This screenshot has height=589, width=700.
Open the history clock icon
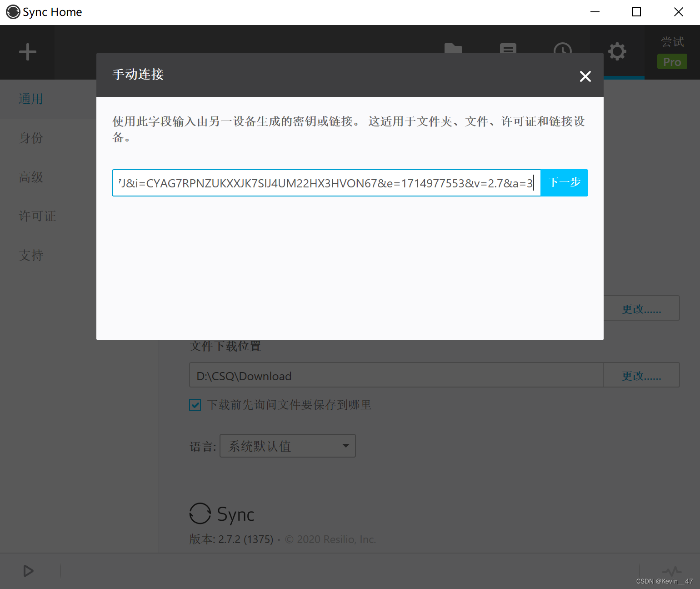pos(562,48)
